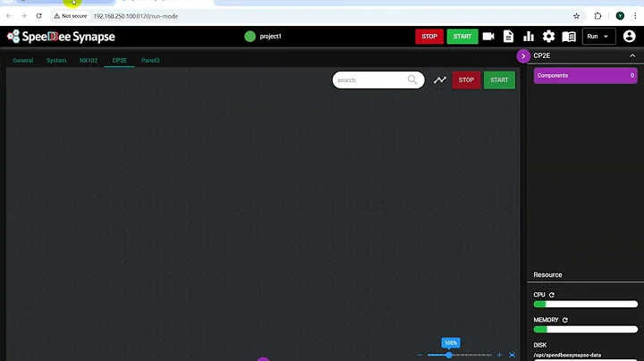This screenshot has width=644, height=361.
Task: Click the CPU usage bar
Action: click(x=585, y=305)
